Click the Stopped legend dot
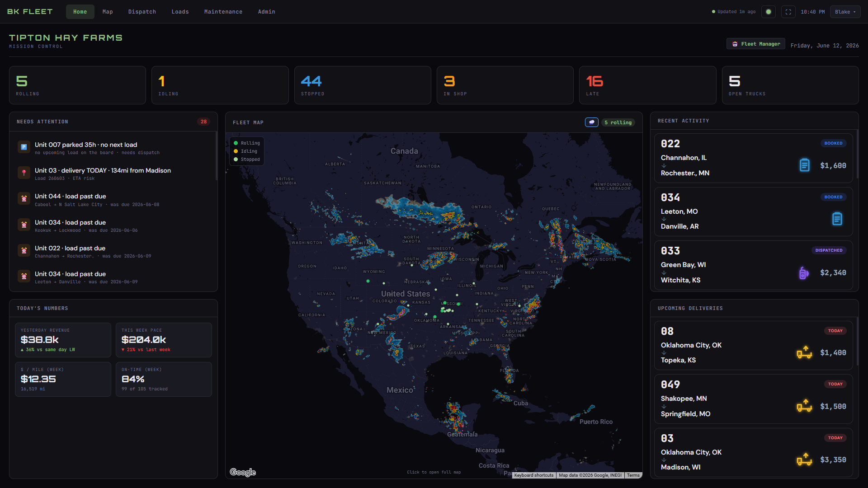The width and height of the screenshot is (868, 488). coord(236,160)
